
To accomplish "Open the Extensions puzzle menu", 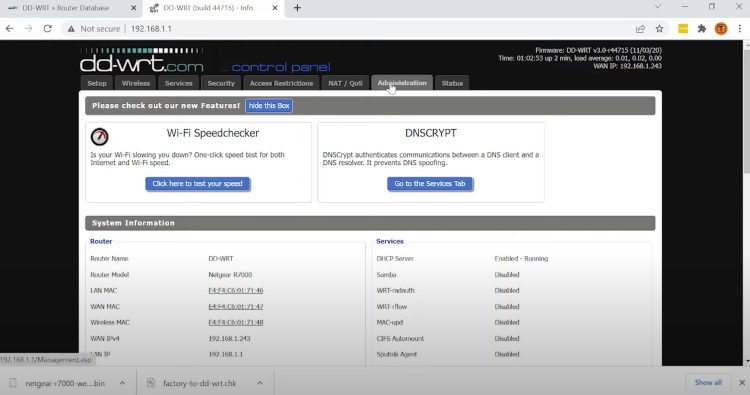I will click(x=702, y=29).
